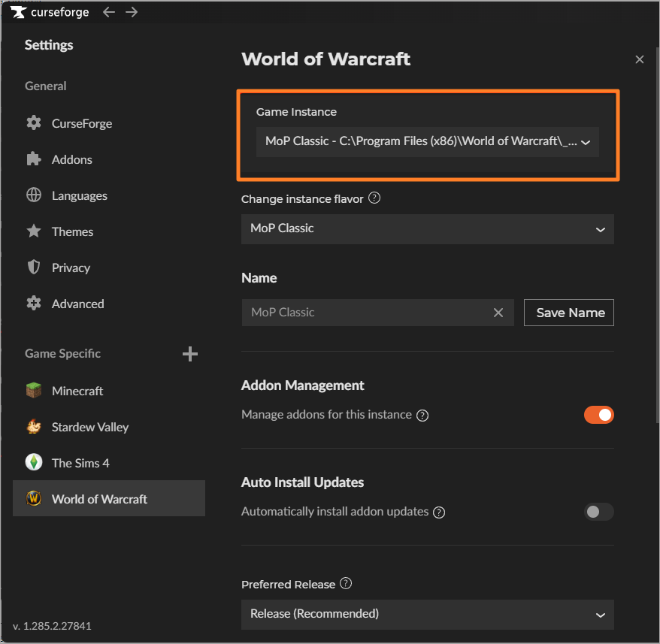The height and width of the screenshot is (644, 660).
Task: Clear the Name field with X
Action: pyautogui.click(x=498, y=313)
